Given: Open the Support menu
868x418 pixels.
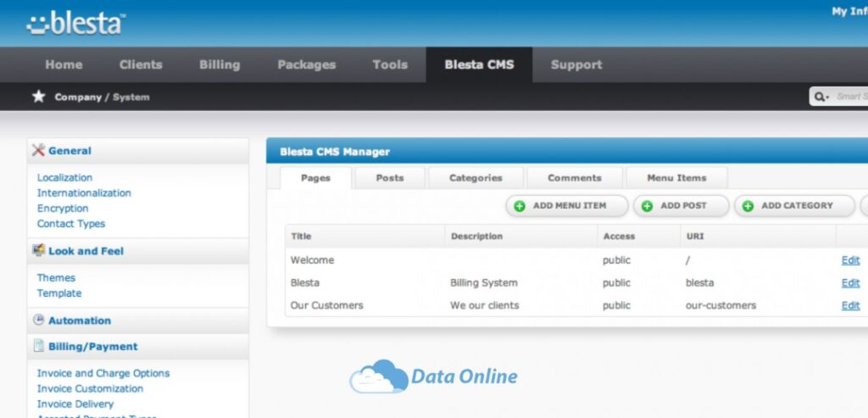Looking at the screenshot, I should click(x=576, y=64).
